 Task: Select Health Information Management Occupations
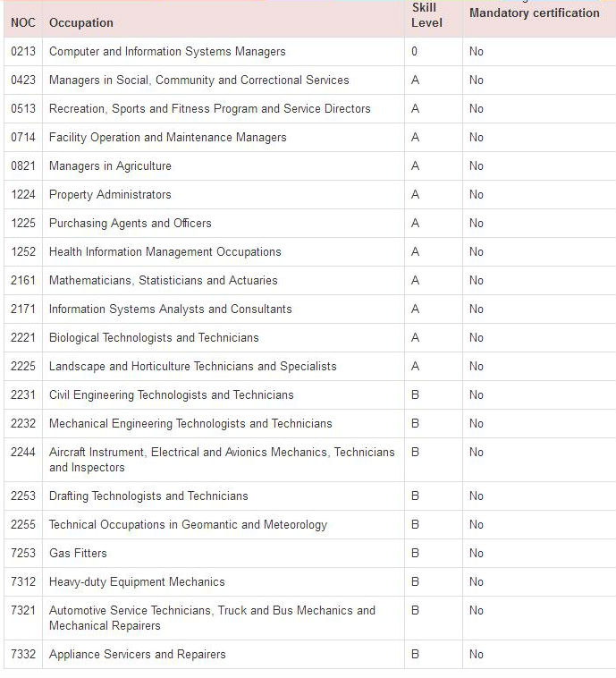[165, 252]
